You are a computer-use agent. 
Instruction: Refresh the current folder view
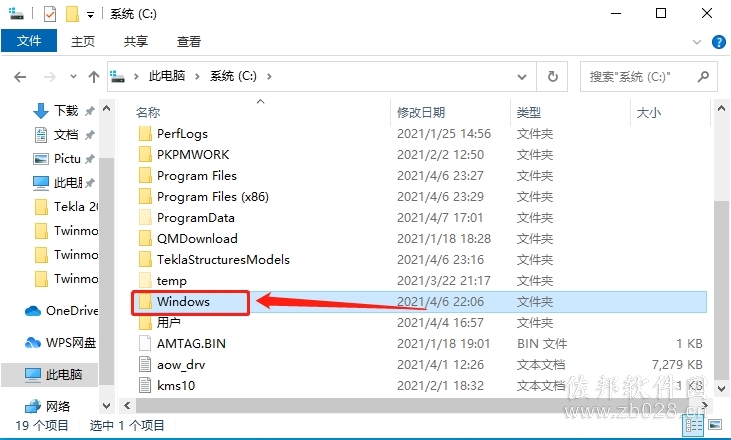click(552, 76)
